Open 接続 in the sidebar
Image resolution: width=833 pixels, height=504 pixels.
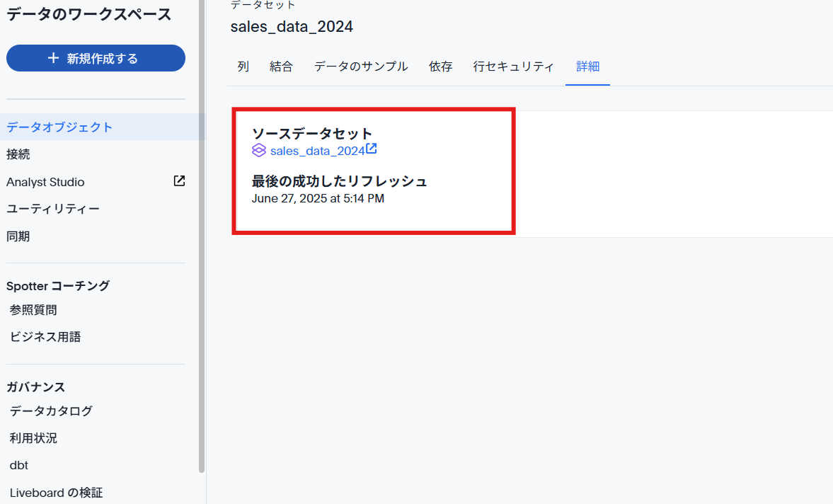18,154
